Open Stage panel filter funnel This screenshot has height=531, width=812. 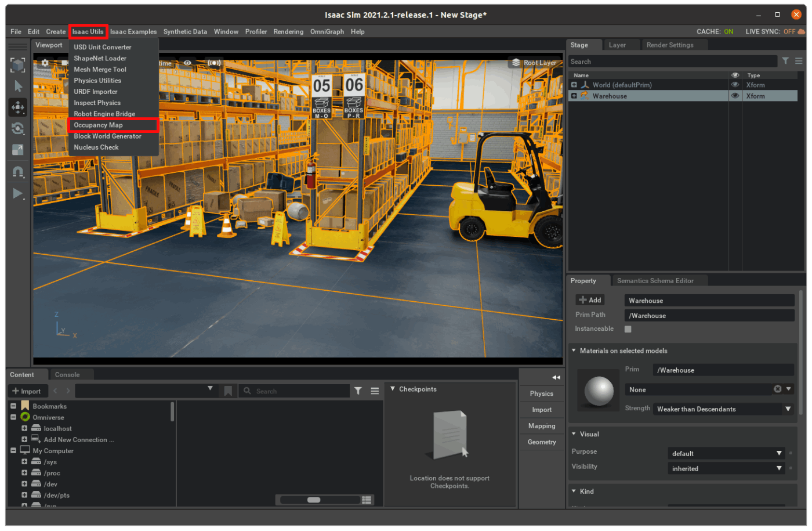pyautogui.click(x=785, y=61)
